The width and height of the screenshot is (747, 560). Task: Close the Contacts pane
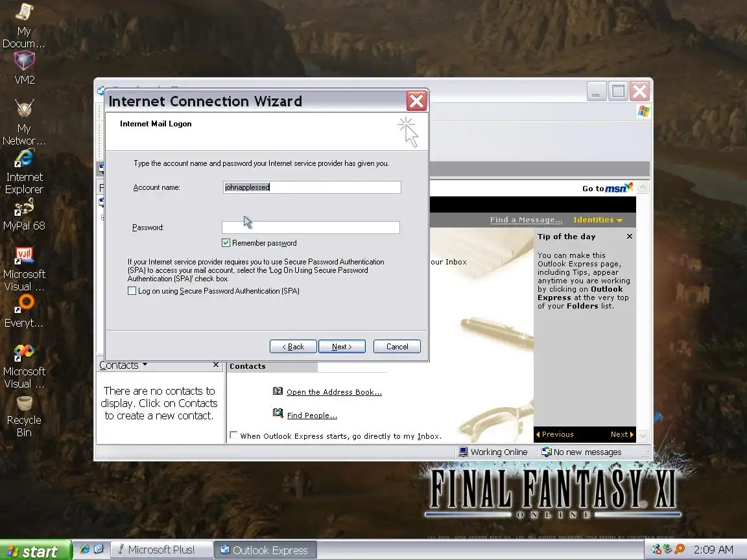click(x=216, y=365)
